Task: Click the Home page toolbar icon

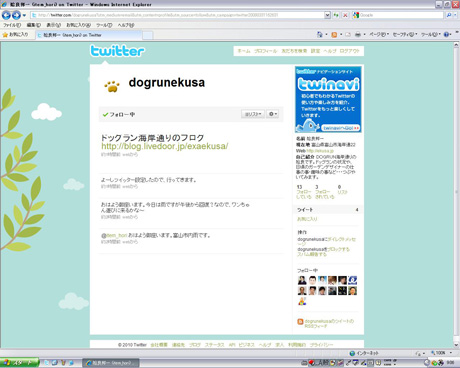Action: point(320,34)
